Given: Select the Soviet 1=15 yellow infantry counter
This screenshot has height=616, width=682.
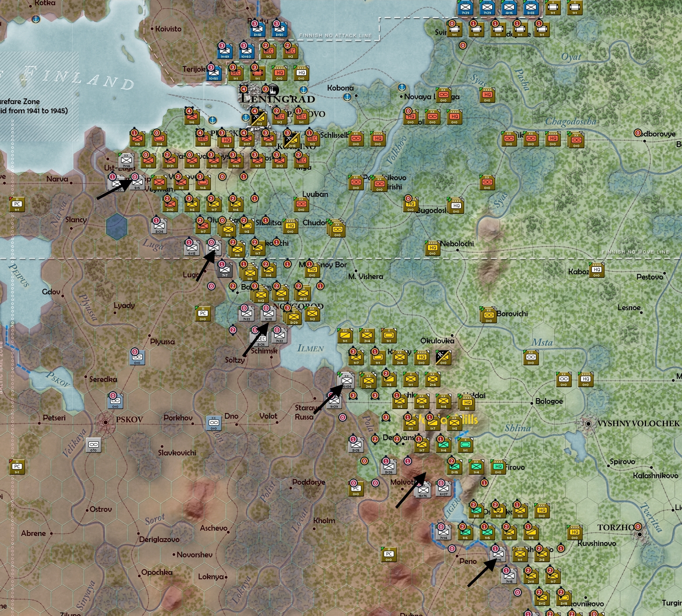Looking at the screenshot, I should (x=280, y=293).
